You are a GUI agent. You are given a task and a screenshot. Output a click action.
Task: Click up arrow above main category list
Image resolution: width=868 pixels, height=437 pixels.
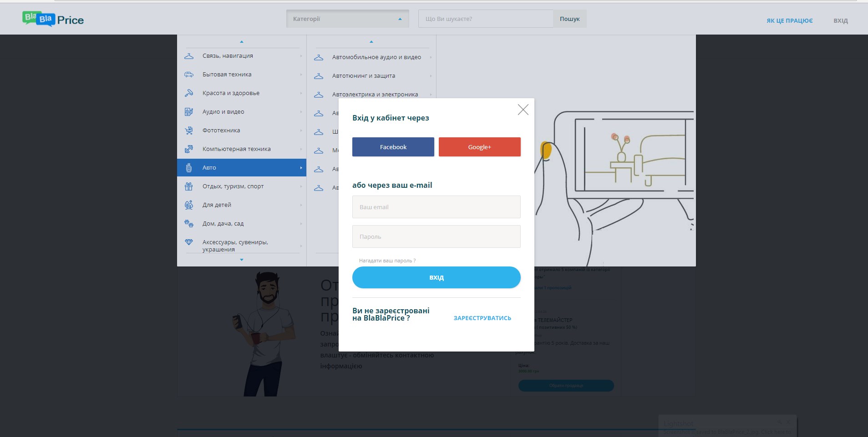point(242,42)
